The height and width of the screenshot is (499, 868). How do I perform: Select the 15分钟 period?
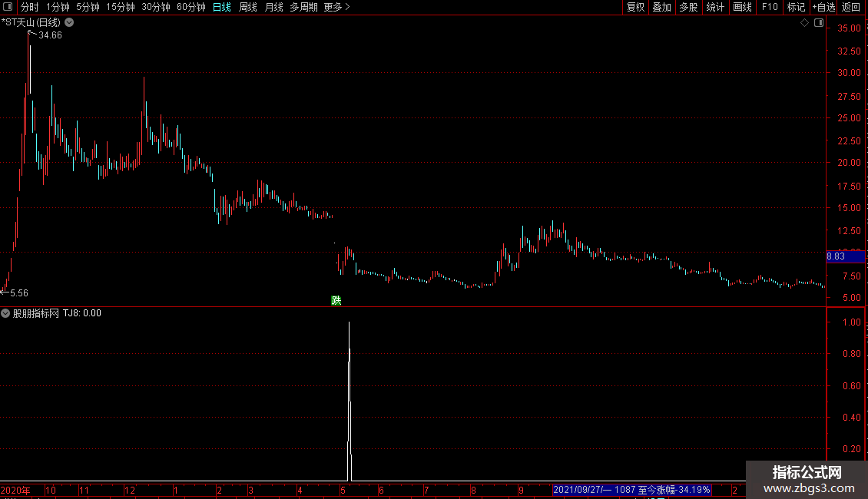[x=120, y=7]
